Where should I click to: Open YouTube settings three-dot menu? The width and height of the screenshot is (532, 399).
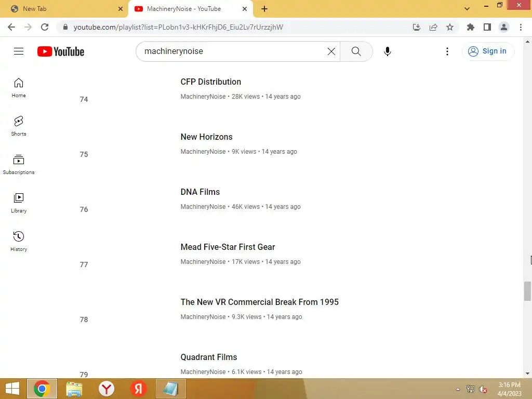(447, 51)
